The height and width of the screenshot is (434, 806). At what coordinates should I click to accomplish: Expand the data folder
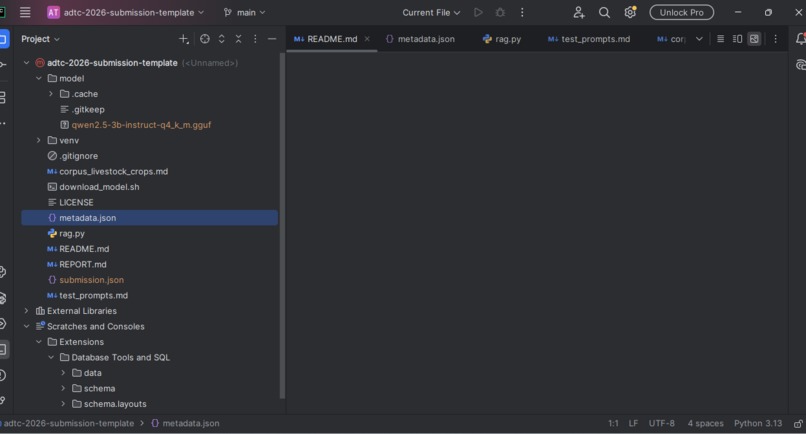tap(63, 372)
